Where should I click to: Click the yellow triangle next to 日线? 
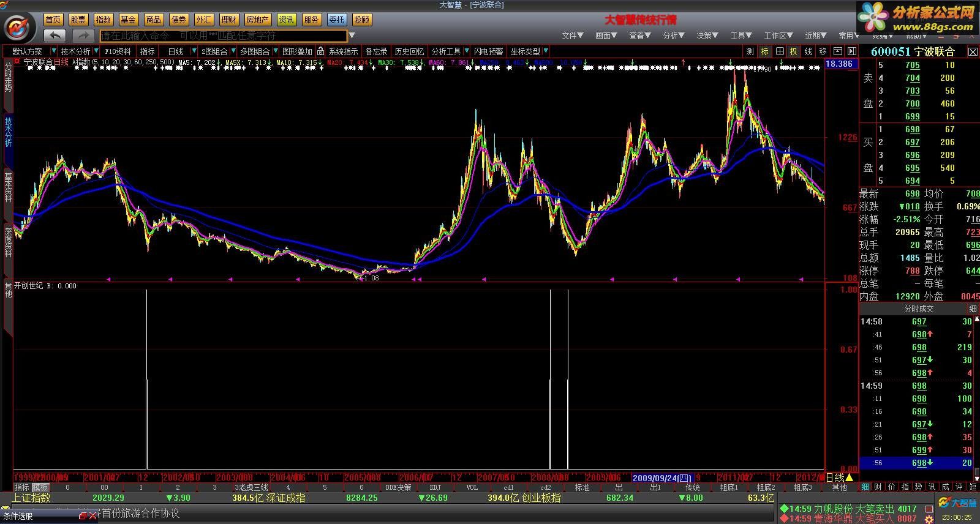point(849,477)
